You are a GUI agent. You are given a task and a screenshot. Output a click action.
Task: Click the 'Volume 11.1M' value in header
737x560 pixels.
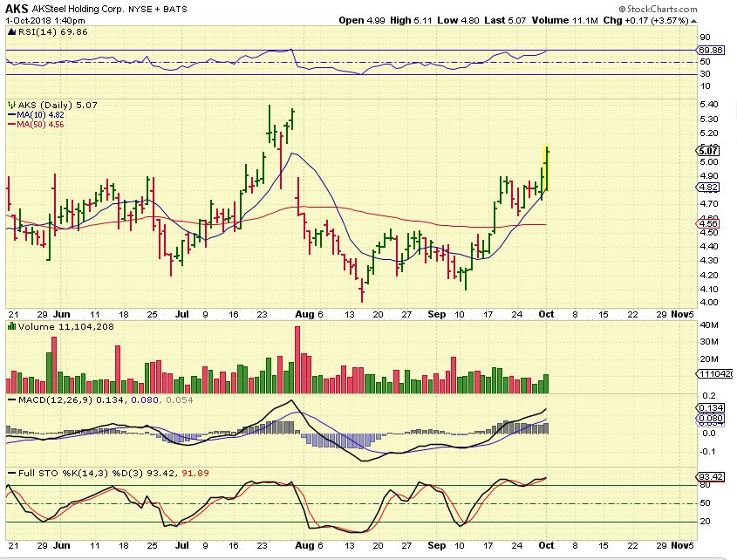(564, 21)
